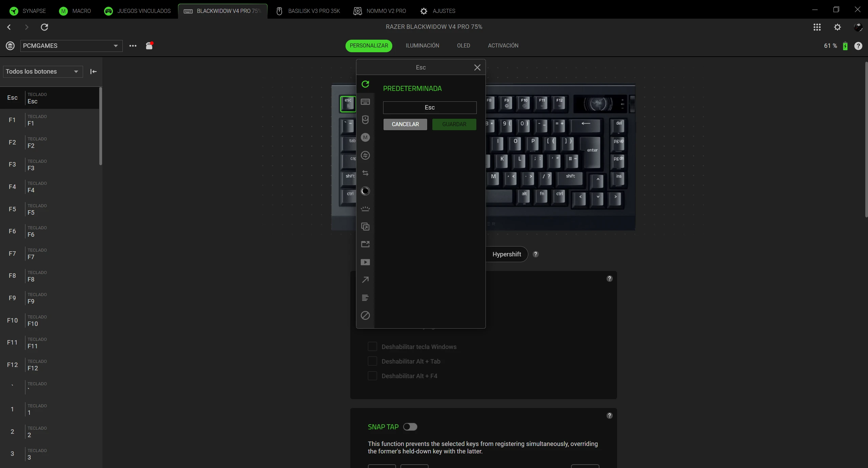Screen dimensions: 868x468
Task: Enable the Snap Tap toggle
Action: coord(410,427)
